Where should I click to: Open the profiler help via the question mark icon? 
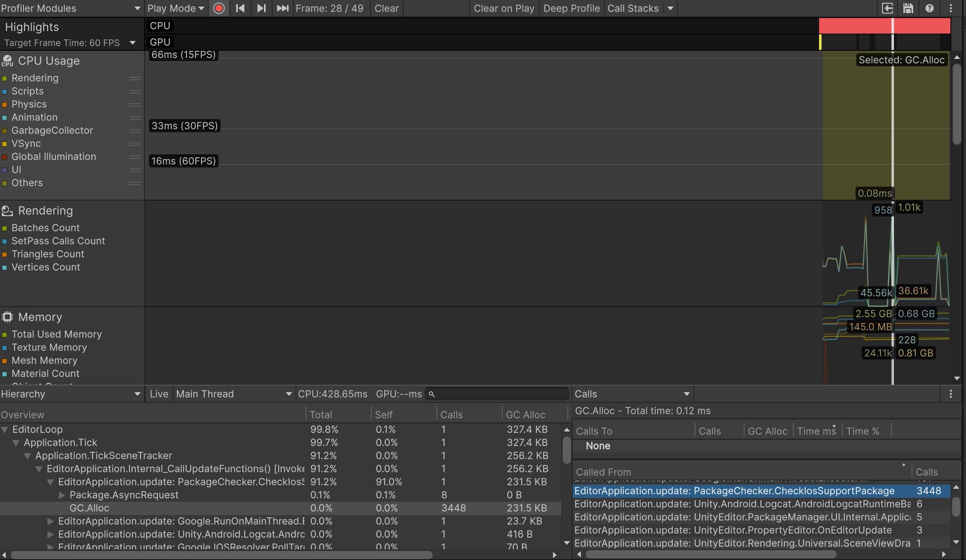pos(929,8)
